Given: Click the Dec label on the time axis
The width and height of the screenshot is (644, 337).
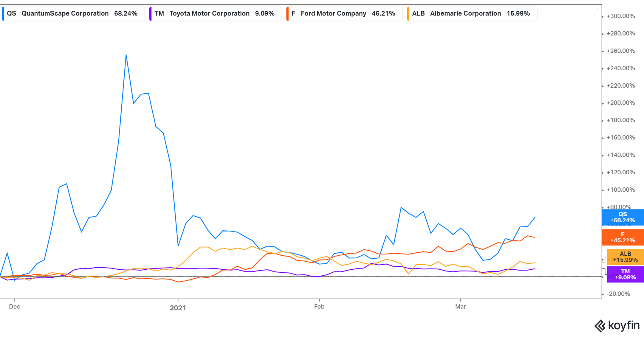Looking at the screenshot, I should click(x=14, y=307).
